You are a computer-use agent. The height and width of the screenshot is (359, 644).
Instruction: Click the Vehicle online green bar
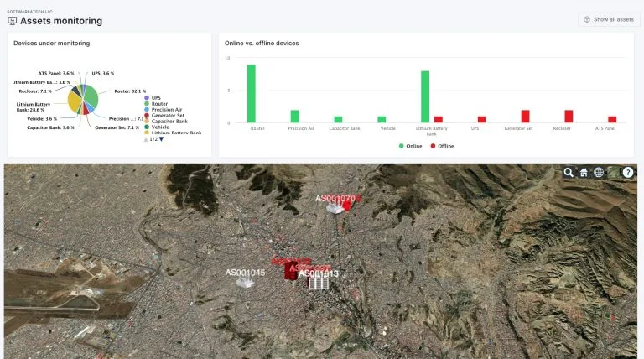point(382,120)
